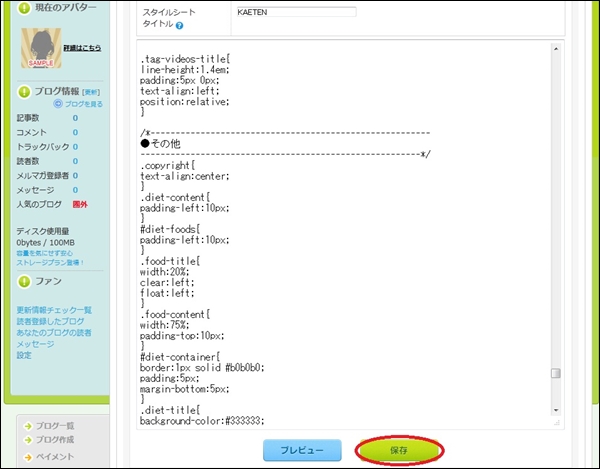Click the トラックバック count value 0
This screenshot has width=600, height=469.
point(75,147)
